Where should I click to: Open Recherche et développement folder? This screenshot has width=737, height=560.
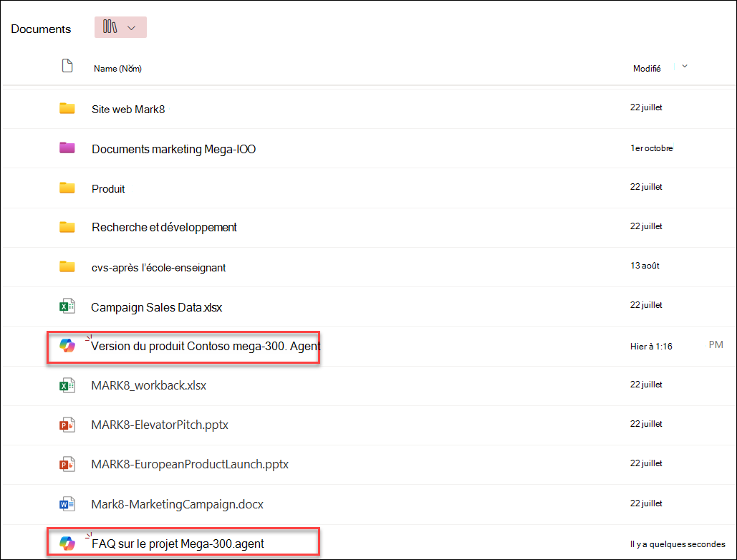pyautogui.click(x=164, y=228)
